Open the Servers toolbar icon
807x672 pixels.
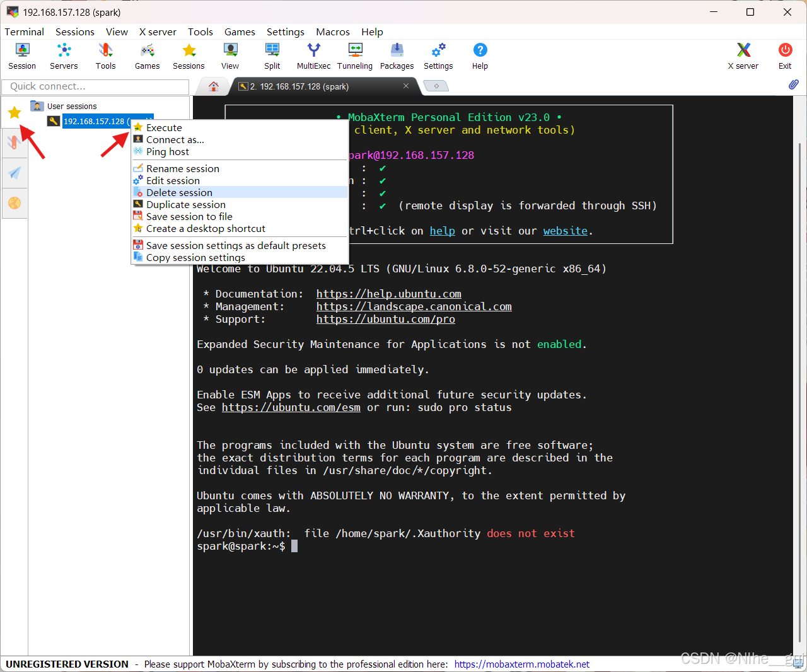pos(64,56)
